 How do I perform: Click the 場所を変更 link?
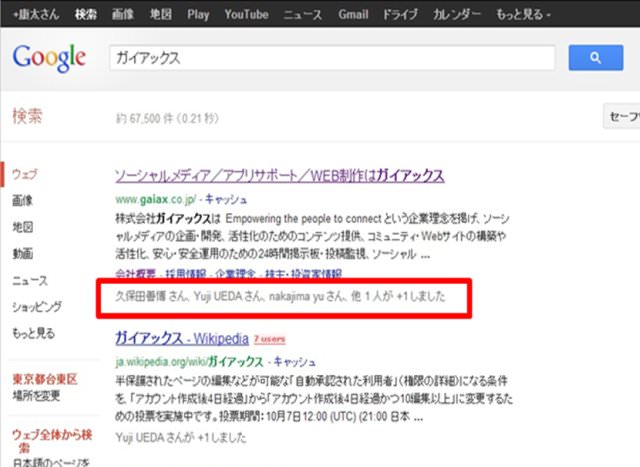pos(36,395)
